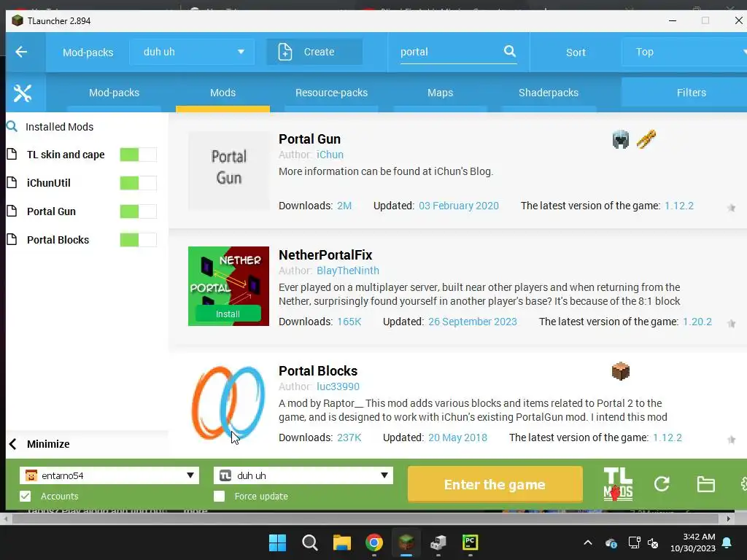
Task: Toggle Portal Blocks mod switch
Action: tap(138, 239)
